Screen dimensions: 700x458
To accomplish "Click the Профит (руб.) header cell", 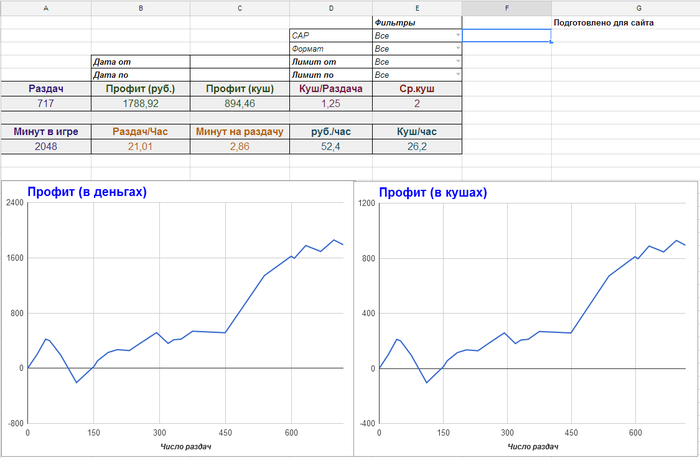I will [141, 88].
